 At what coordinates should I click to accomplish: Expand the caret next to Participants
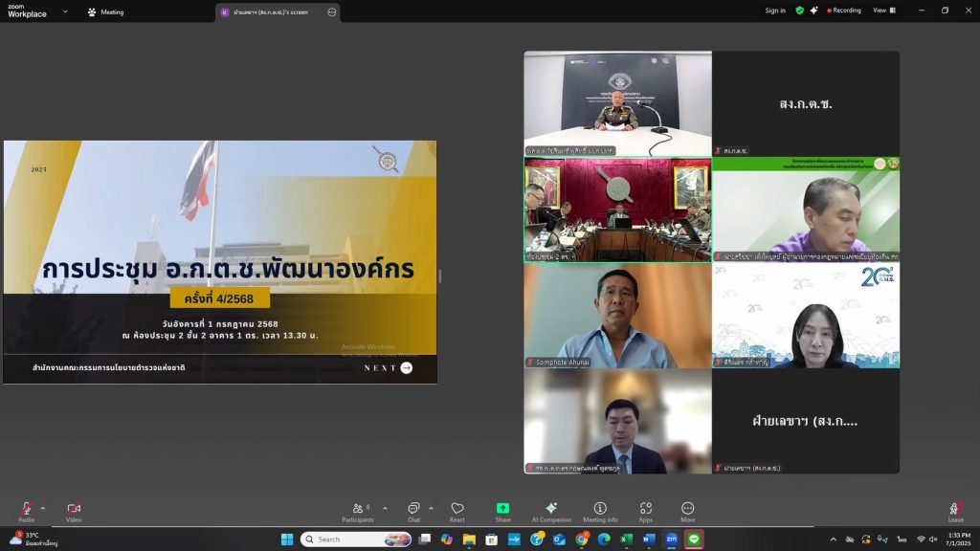click(385, 508)
